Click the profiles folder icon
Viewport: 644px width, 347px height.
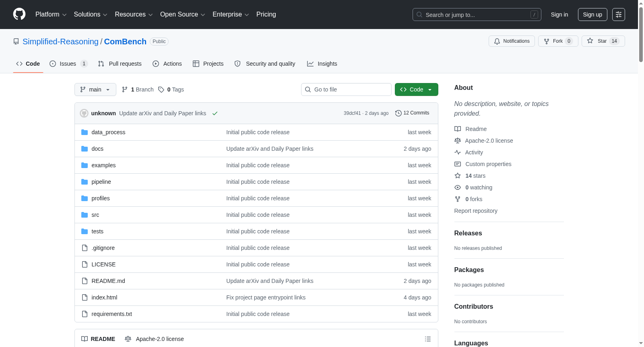pyautogui.click(x=85, y=198)
